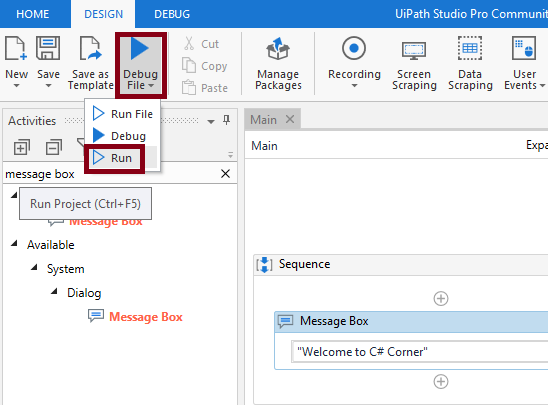549x405 pixels.
Task: Choose Run from the Debug File menu
Action: click(114, 158)
